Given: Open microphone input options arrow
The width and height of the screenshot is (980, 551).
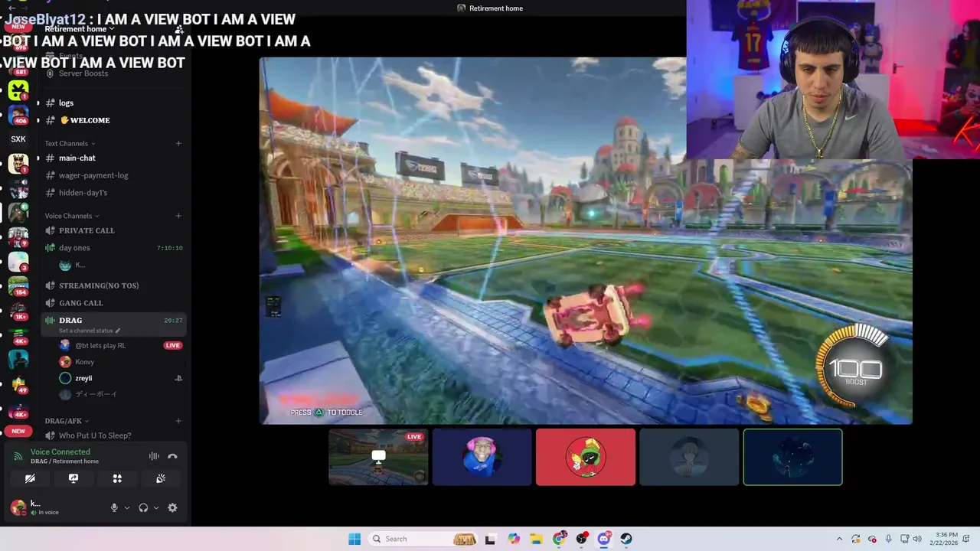Looking at the screenshot, I should click(127, 507).
